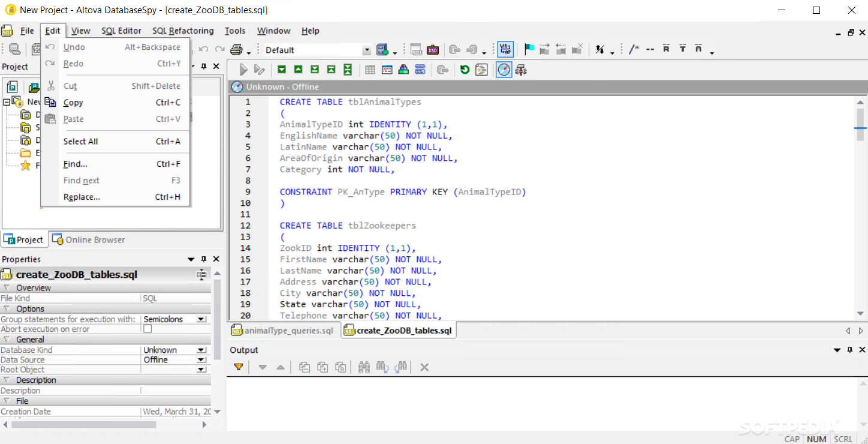Toggle the compass target icon in SQL toolbar

pos(504,70)
